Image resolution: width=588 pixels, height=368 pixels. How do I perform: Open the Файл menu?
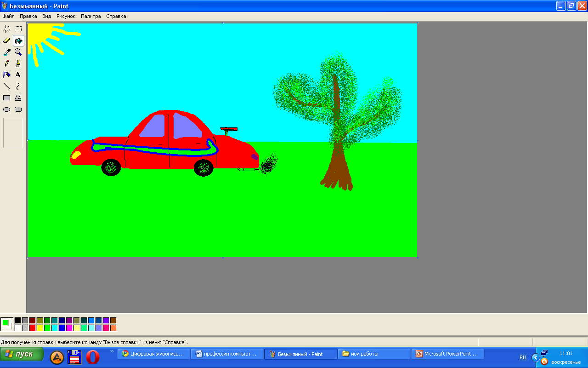(8, 16)
